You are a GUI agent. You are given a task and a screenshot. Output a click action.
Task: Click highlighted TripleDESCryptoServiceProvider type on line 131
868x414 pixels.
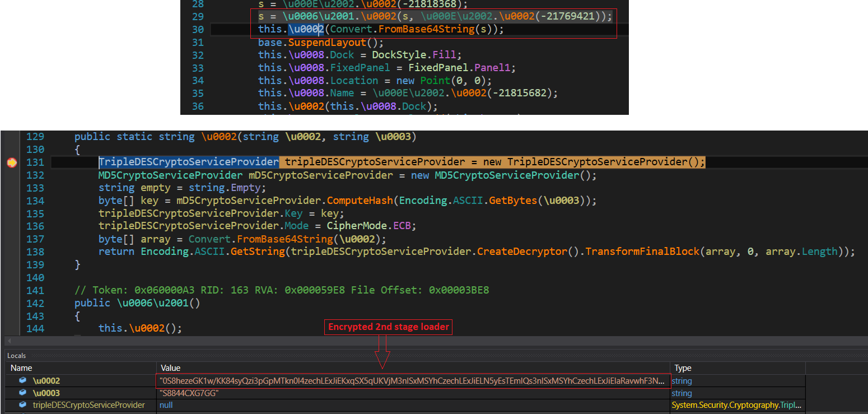point(189,162)
